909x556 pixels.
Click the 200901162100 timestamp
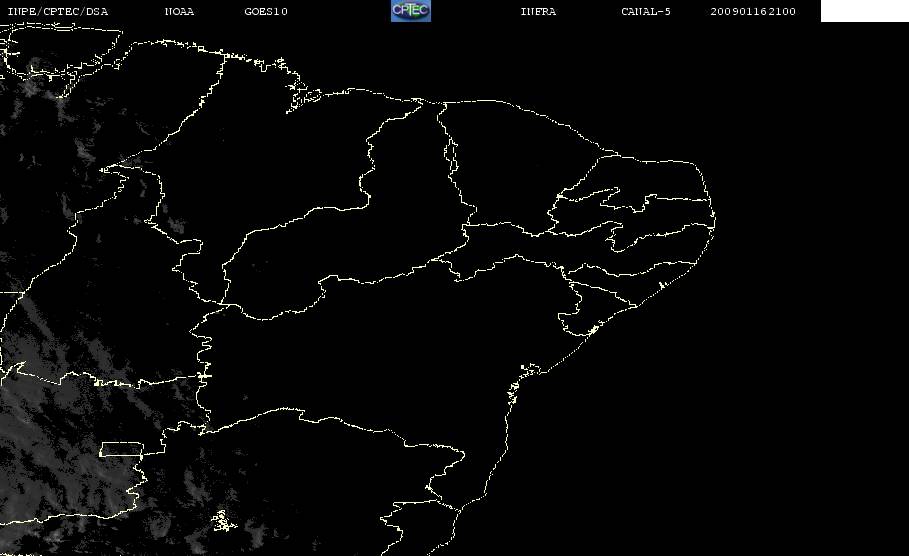(753, 12)
